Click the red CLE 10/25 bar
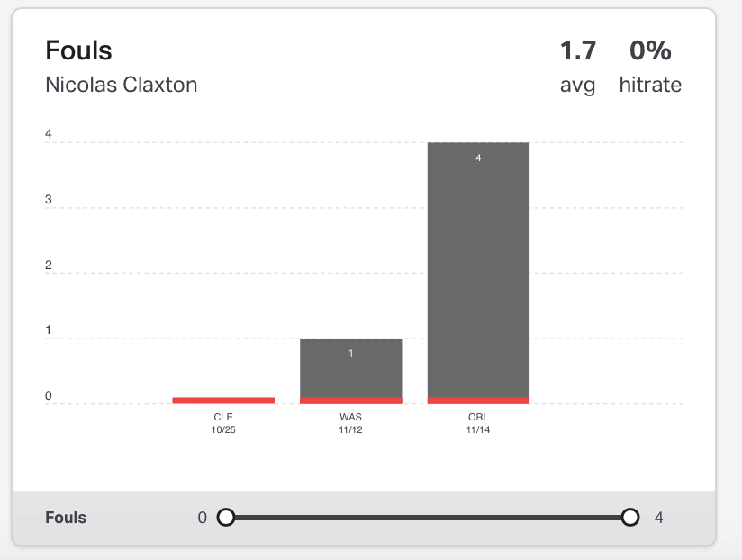 click(x=223, y=401)
